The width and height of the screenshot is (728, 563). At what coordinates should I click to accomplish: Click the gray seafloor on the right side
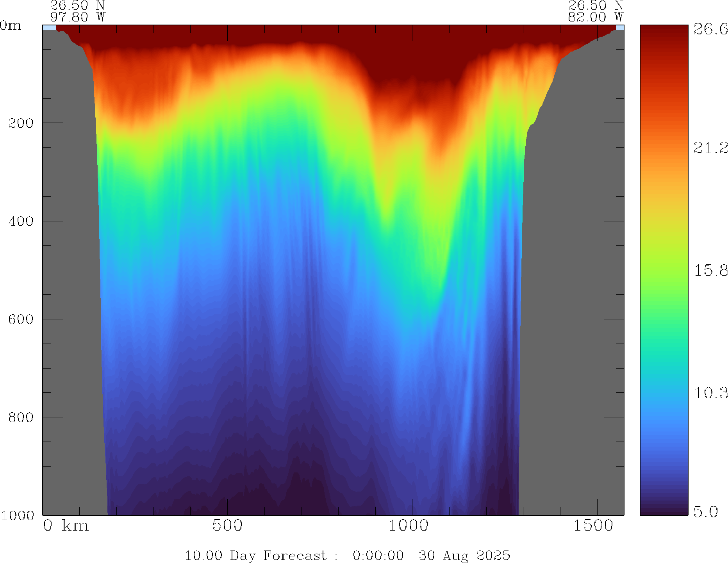570,312
